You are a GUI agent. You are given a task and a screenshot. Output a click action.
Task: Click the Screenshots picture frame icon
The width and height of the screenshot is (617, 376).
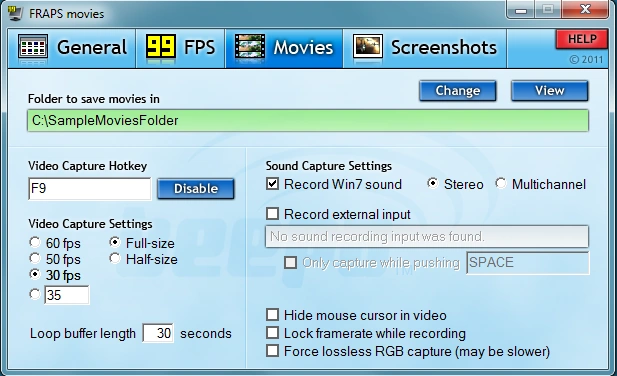[368, 47]
